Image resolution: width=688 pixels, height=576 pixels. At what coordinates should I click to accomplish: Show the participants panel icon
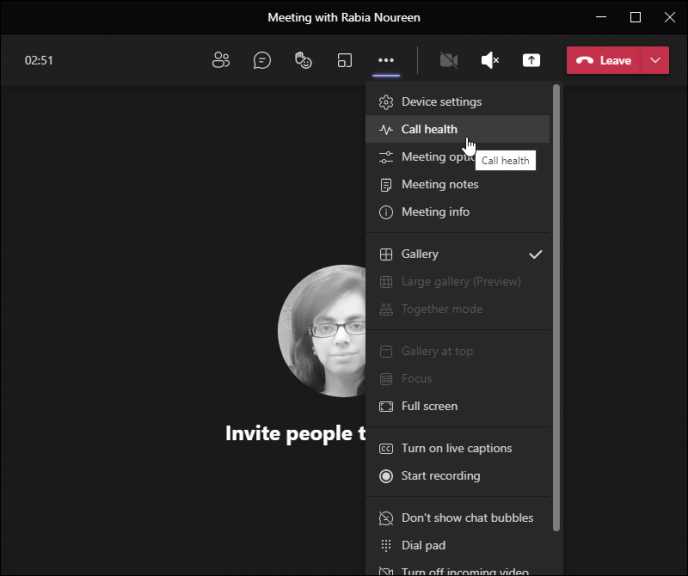click(221, 60)
